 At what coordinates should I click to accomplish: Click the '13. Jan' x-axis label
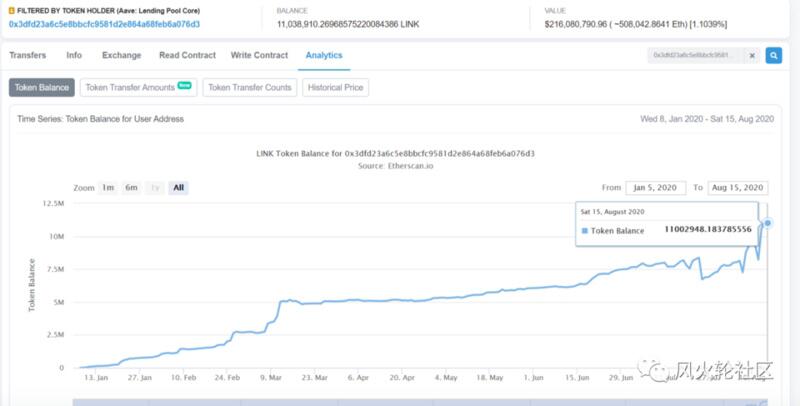96,377
